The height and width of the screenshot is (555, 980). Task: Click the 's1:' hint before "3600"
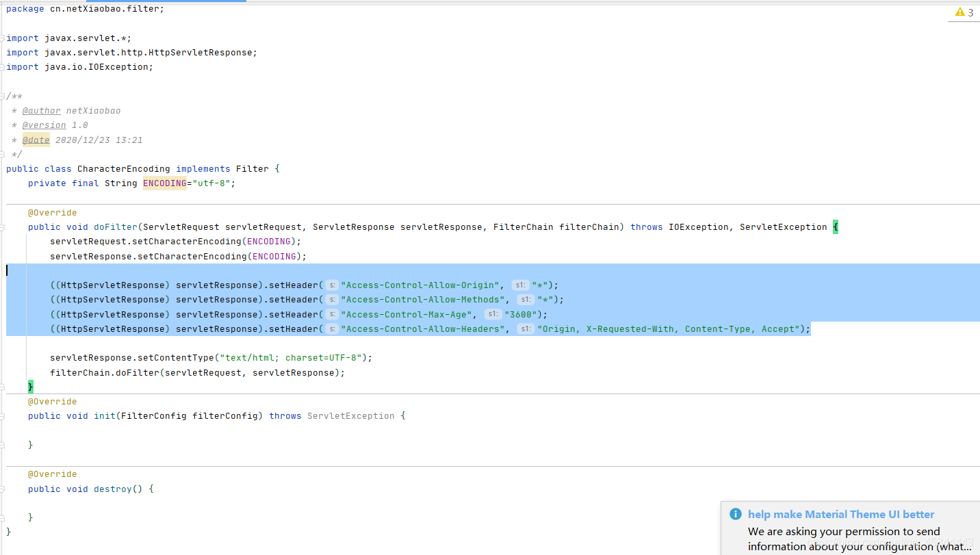point(493,314)
